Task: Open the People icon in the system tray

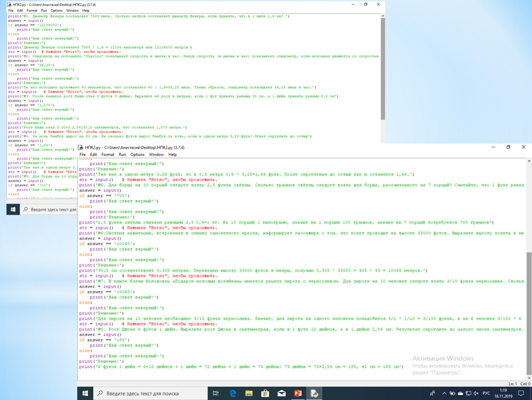Action: point(432,394)
